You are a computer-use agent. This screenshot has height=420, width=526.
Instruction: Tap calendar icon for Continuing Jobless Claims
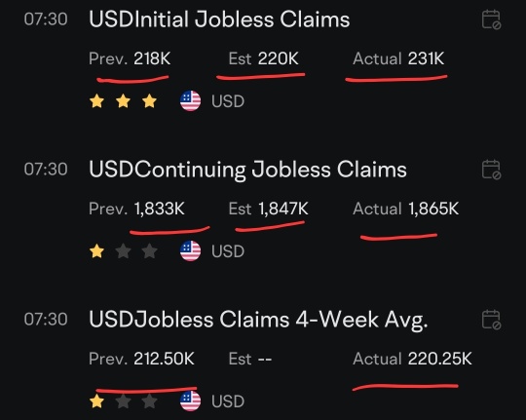coord(491,170)
